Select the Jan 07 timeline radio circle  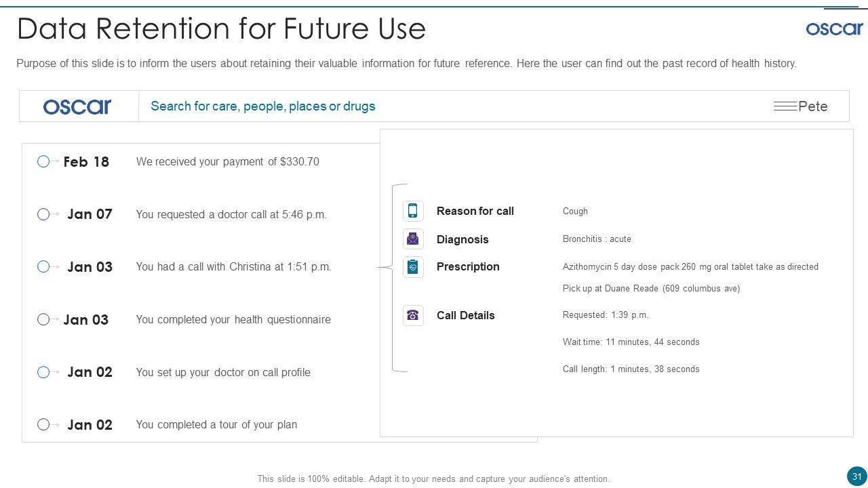(x=43, y=214)
